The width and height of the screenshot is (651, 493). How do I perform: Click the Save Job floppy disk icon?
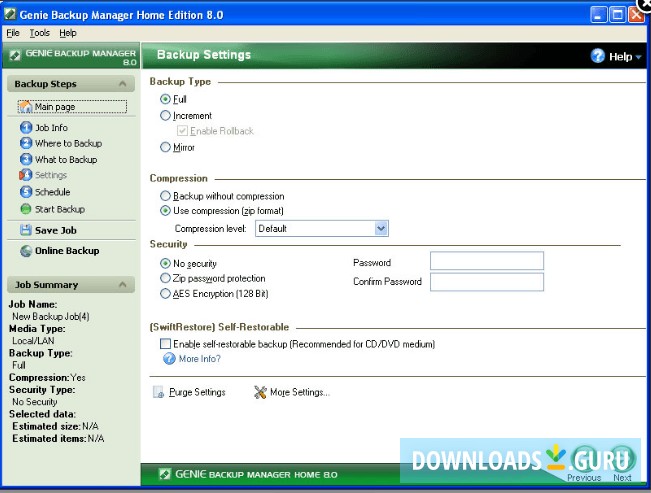(x=26, y=230)
